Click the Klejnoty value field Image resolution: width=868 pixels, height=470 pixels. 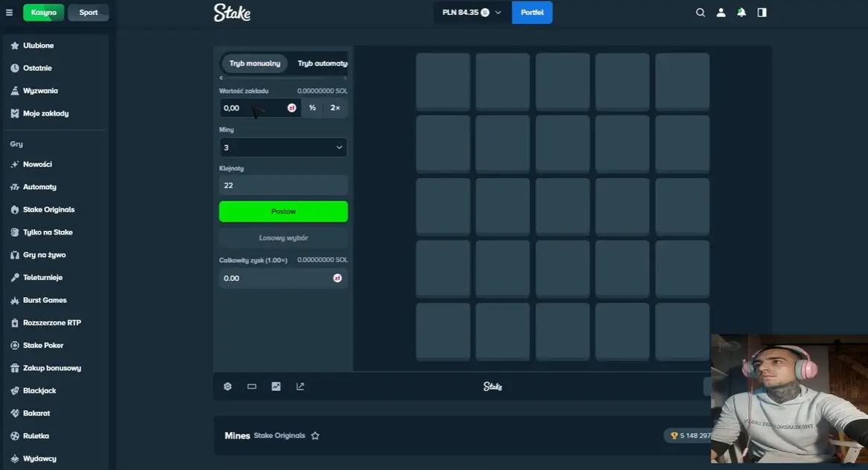(284, 185)
